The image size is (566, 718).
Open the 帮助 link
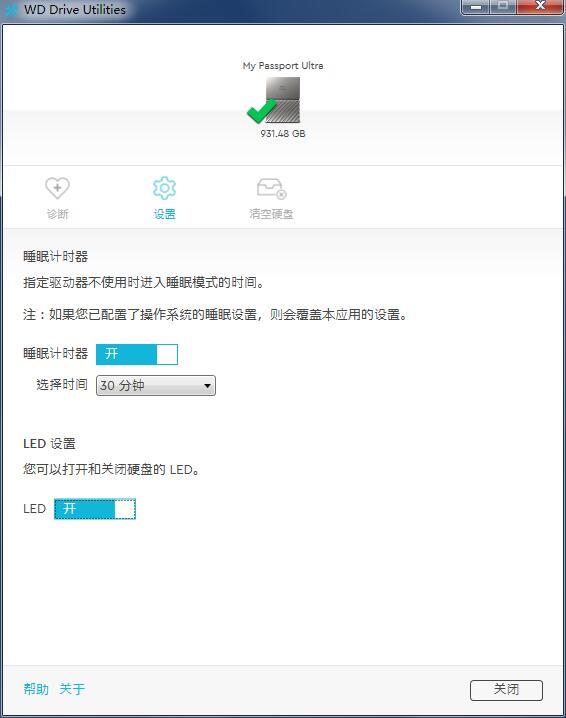click(x=36, y=689)
